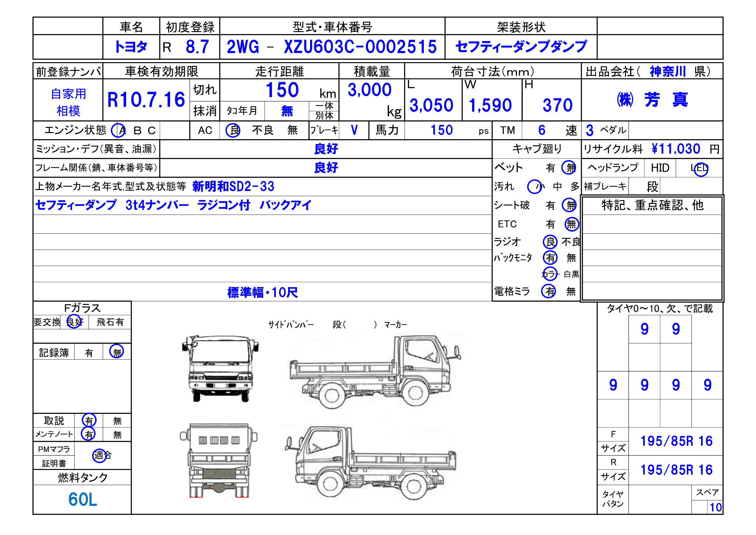Viewport: 756px width, 535px height.
Task: Click the previous registration use "自家用"
Action: (x=69, y=94)
